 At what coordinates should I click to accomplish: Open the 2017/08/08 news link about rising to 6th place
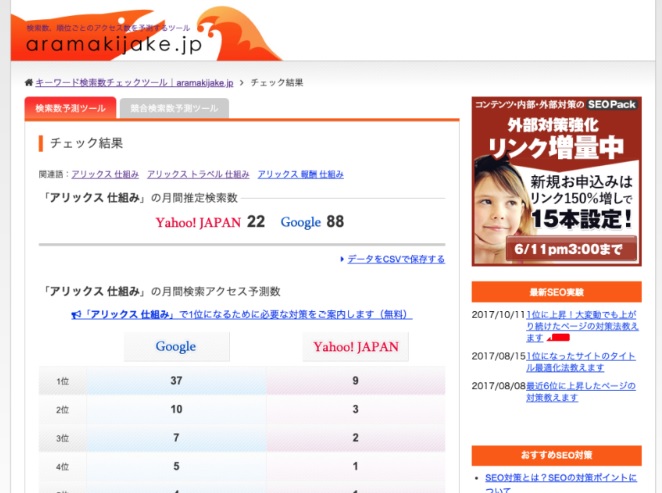(x=582, y=390)
